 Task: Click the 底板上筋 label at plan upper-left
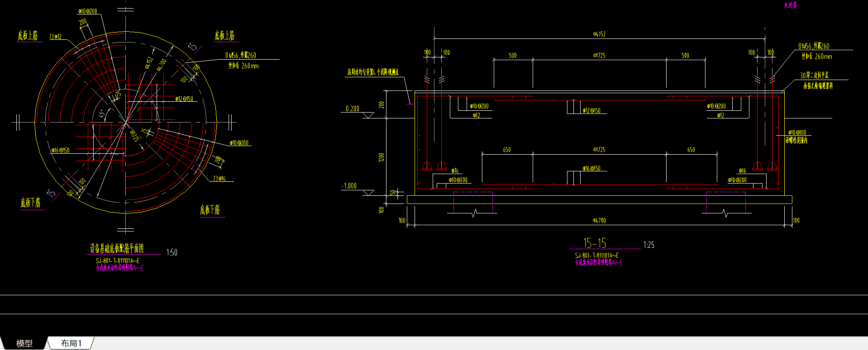click(x=28, y=35)
